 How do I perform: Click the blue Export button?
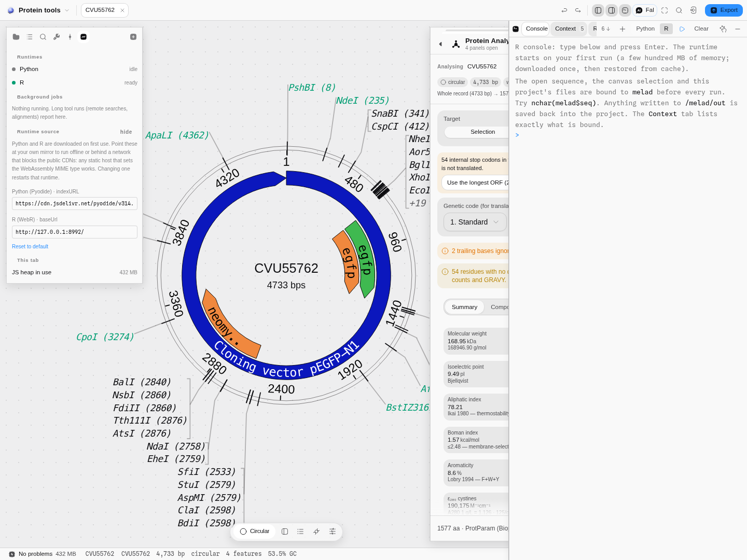[x=724, y=10]
